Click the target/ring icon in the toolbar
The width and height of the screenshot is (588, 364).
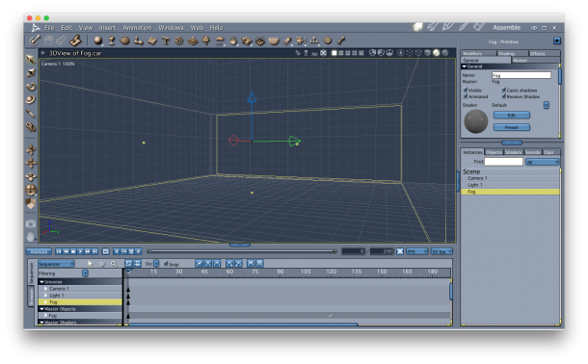coord(328,40)
